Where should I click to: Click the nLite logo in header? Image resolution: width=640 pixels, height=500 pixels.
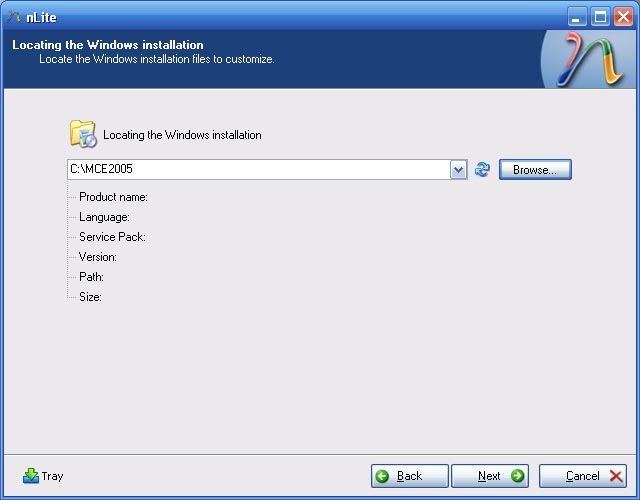point(590,60)
